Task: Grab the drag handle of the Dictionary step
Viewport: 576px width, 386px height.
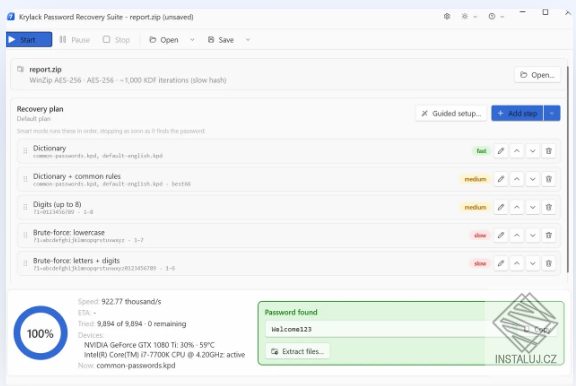Action: [x=25, y=151]
